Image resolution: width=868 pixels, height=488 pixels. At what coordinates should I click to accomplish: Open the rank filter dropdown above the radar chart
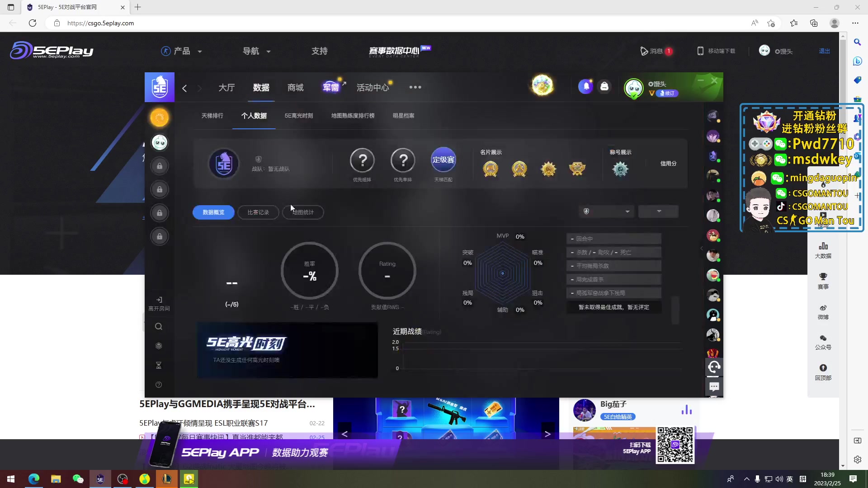(606, 211)
